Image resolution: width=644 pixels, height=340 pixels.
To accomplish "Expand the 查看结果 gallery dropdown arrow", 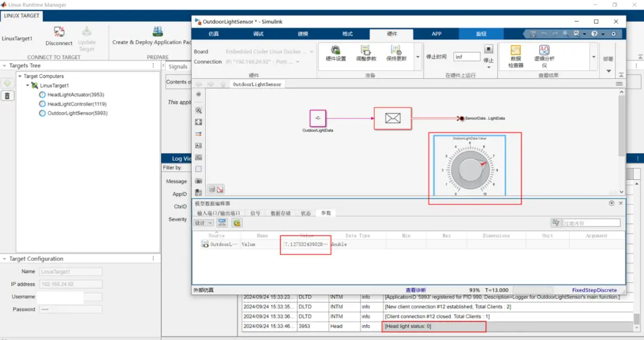I will point(593,57).
